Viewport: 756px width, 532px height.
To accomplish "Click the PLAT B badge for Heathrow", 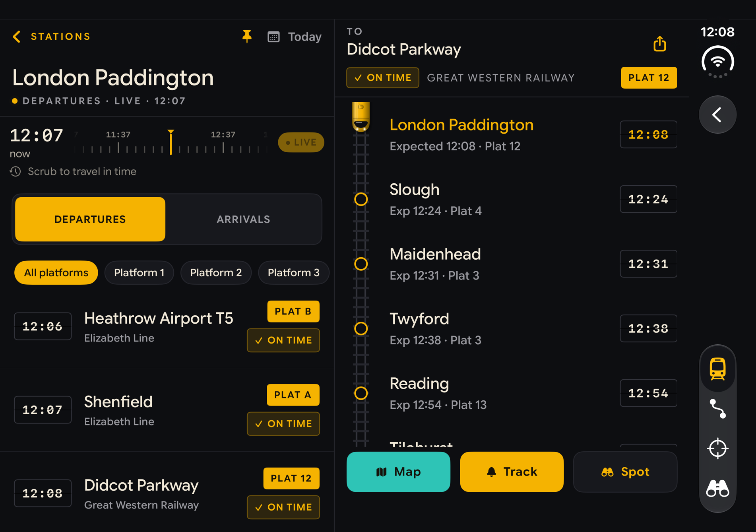I will tap(293, 311).
